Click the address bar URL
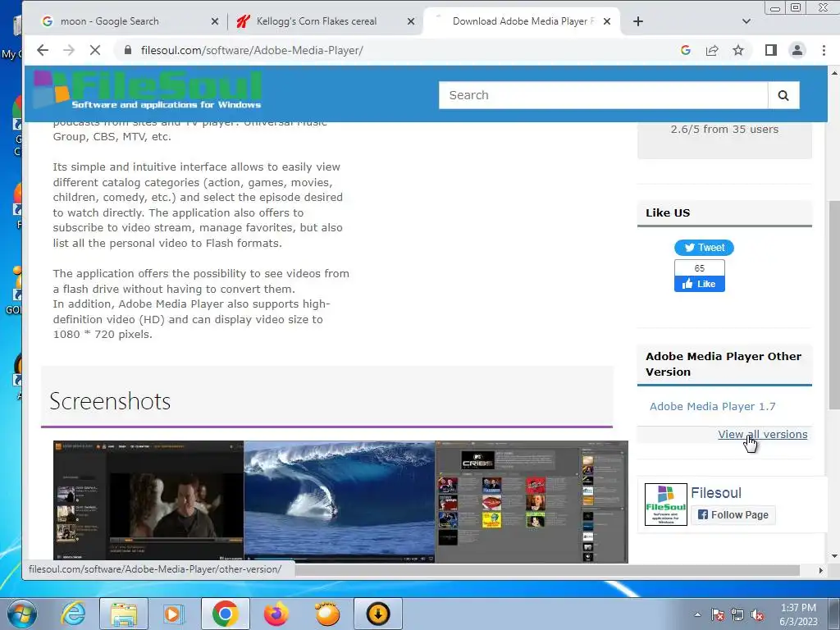Viewport: 840px width, 630px height. [x=252, y=50]
